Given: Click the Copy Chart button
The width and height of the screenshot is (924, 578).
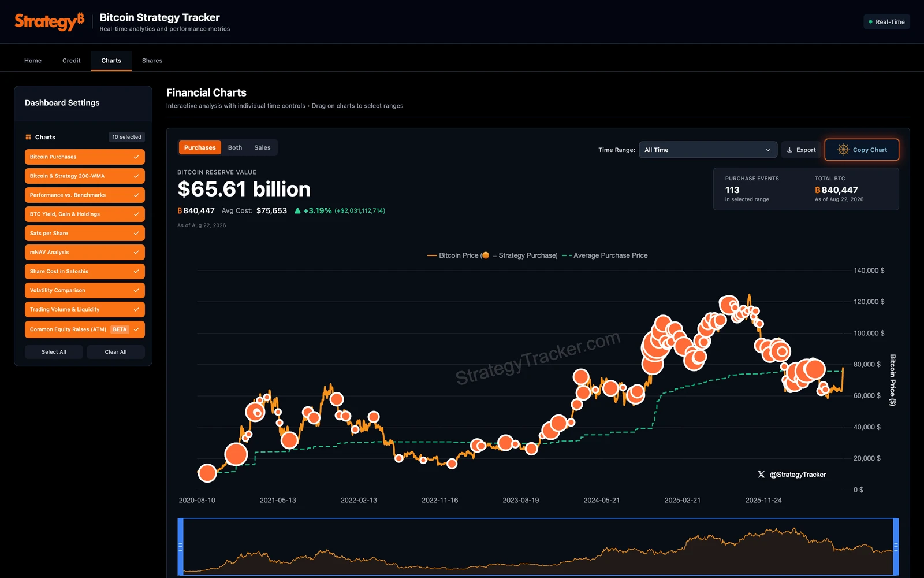Looking at the screenshot, I should point(862,150).
